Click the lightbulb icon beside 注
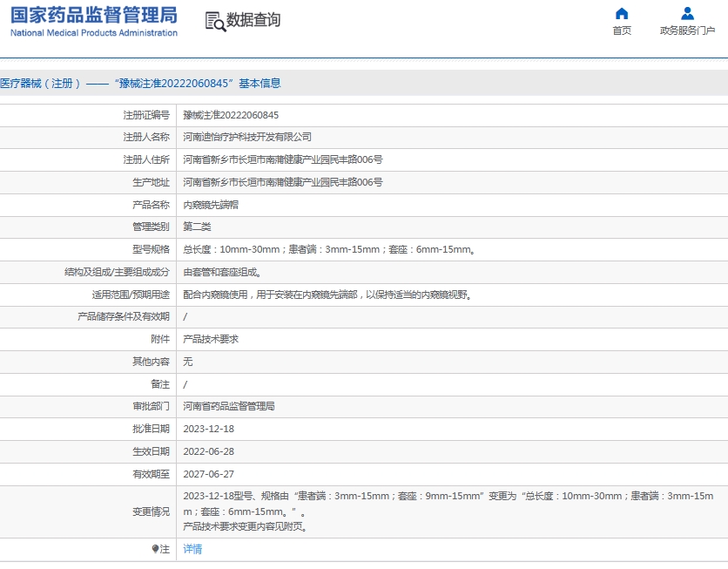728x569 pixels. click(155, 549)
